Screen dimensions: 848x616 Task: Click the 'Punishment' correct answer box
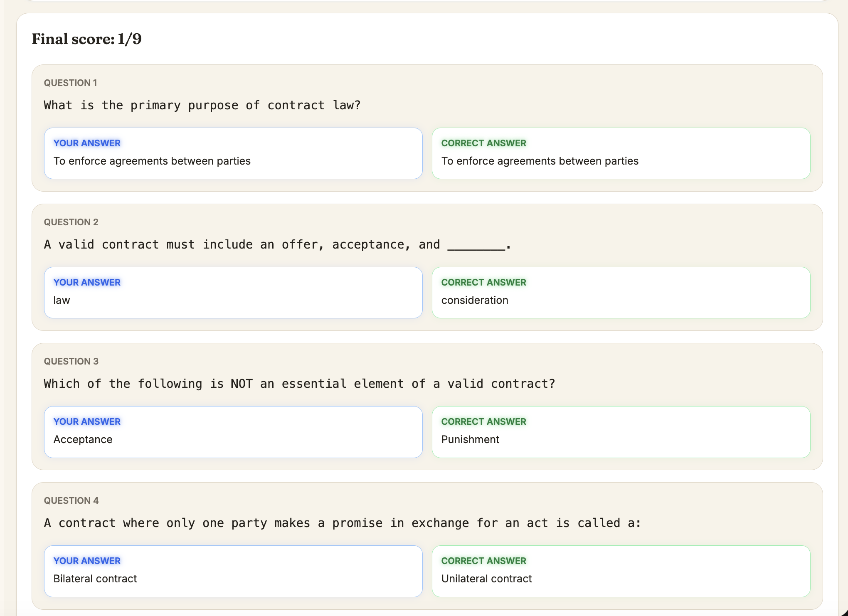(x=621, y=432)
